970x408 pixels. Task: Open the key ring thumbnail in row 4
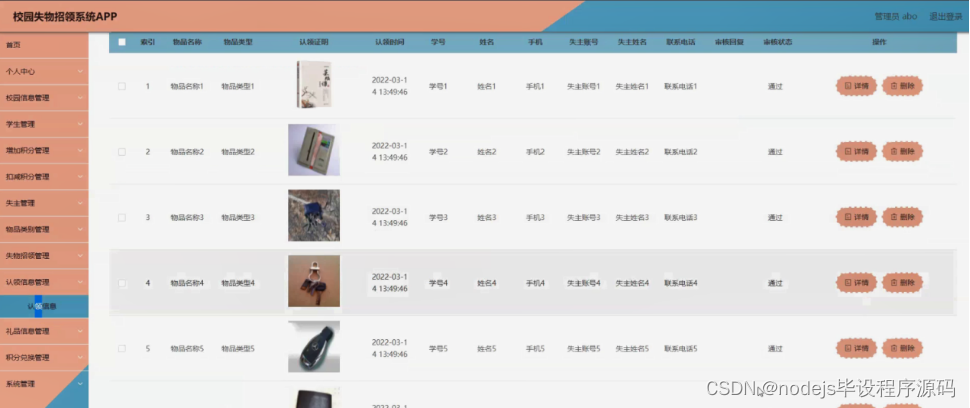click(x=314, y=281)
